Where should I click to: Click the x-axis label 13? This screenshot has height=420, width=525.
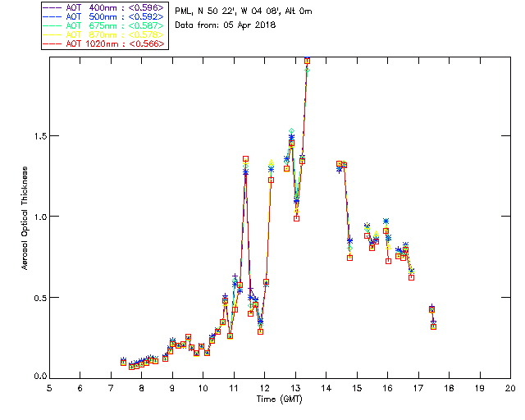295,388
